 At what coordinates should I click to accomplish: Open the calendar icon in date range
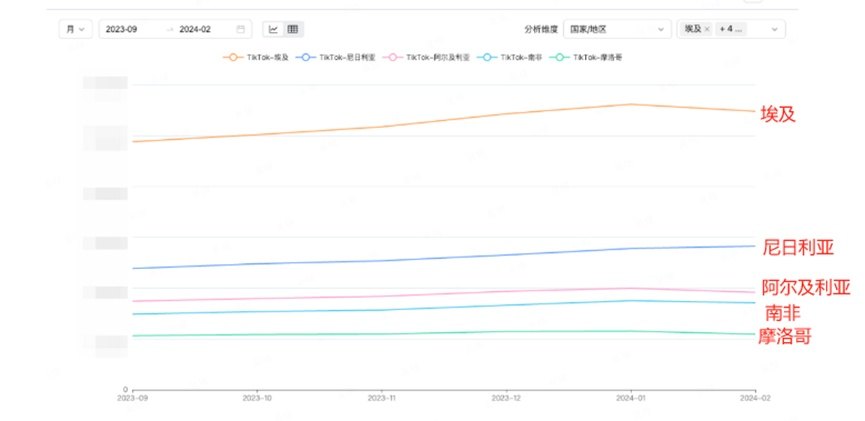[x=241, y=29]
